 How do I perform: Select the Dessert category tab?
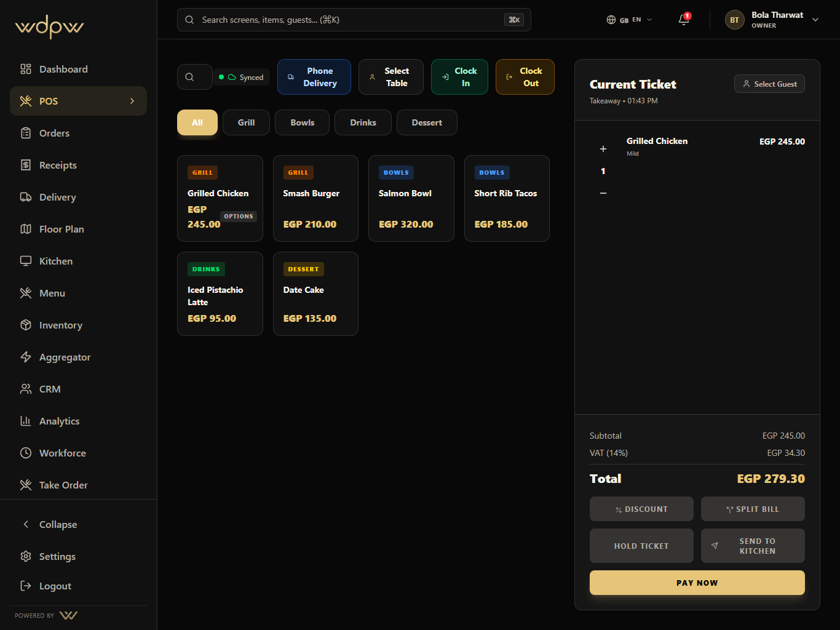pyautogui.click(x=427, y=122)
